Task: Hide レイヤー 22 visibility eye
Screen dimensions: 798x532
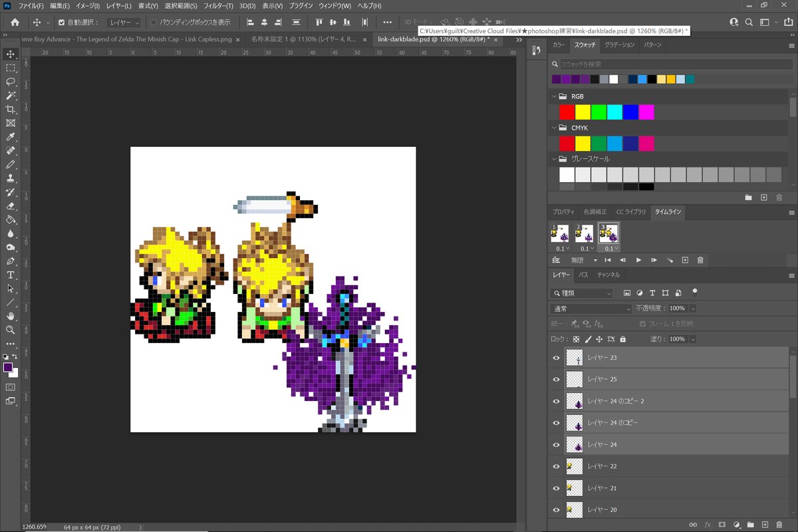Action: coord(556,466)
